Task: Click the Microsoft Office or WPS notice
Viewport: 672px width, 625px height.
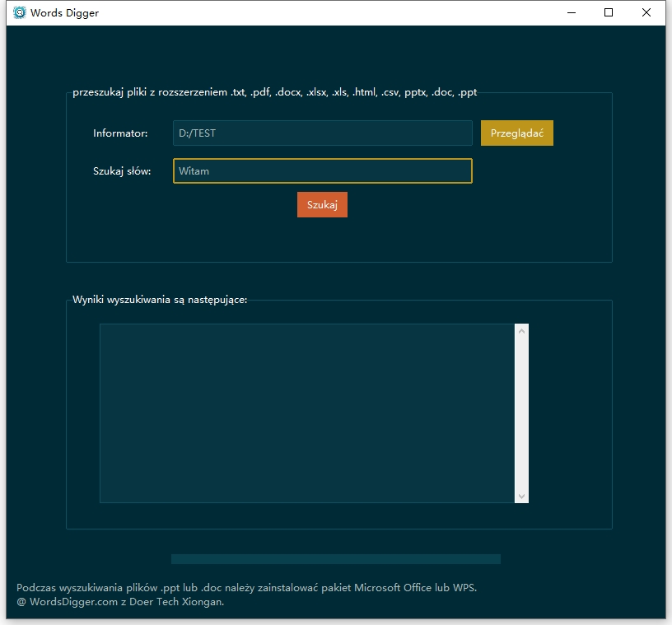Action: (247, 588)
